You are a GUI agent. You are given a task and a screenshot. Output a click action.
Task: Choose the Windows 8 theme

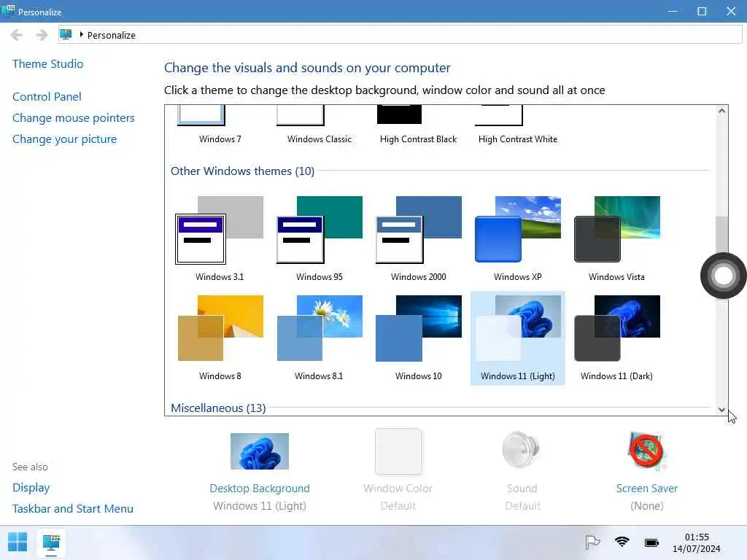pos(220,338)
